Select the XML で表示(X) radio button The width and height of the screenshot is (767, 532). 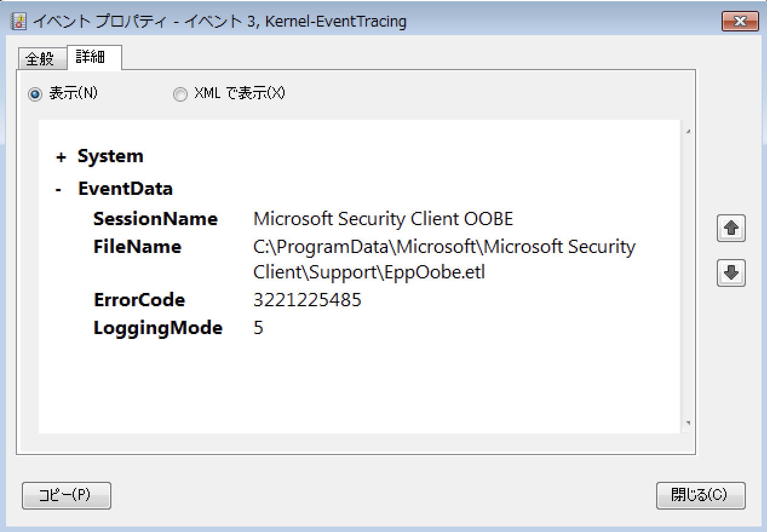[x=180, y=94]
